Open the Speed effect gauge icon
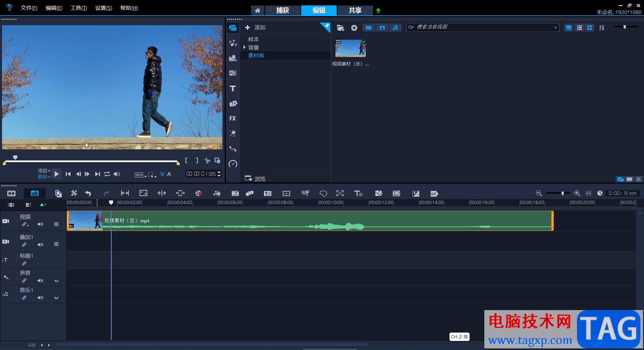This screenshot has height=350, width=644. 233,164
